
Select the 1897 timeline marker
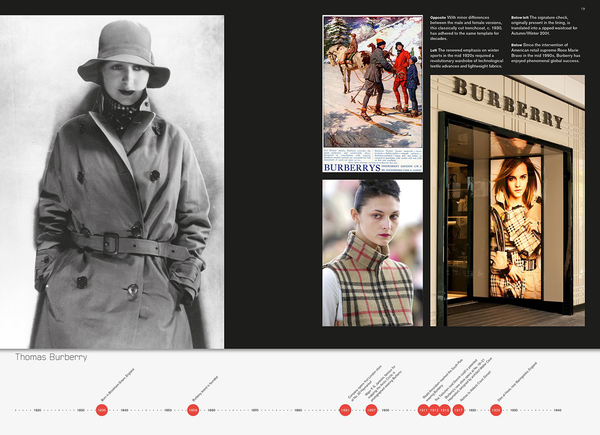[371, 410]
